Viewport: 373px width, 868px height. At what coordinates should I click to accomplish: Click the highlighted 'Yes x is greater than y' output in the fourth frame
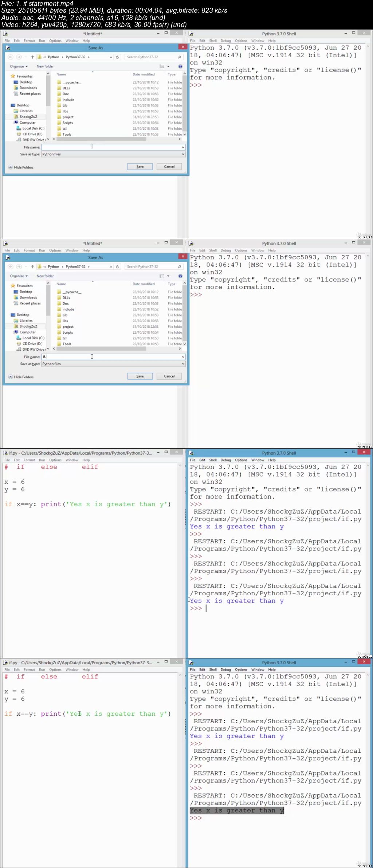tap(237, 810)
